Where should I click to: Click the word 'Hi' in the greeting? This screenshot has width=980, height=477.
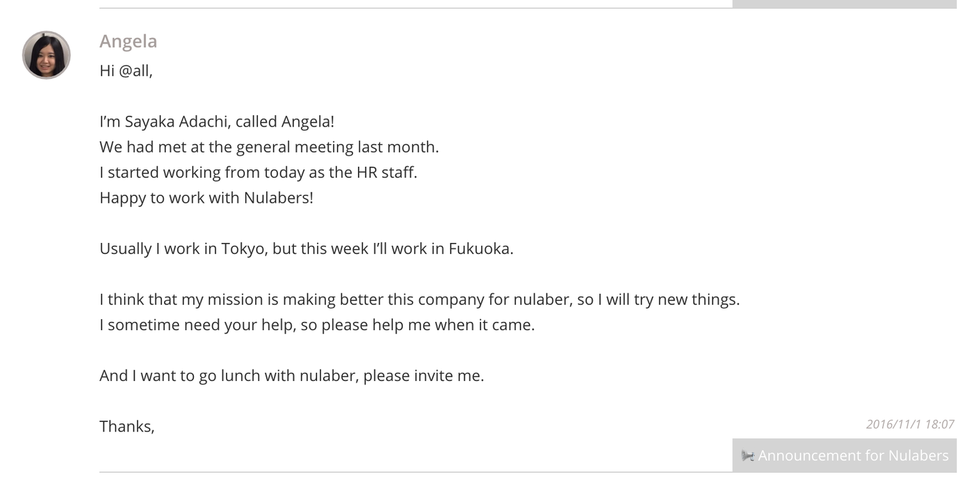(x=107, y=71)
